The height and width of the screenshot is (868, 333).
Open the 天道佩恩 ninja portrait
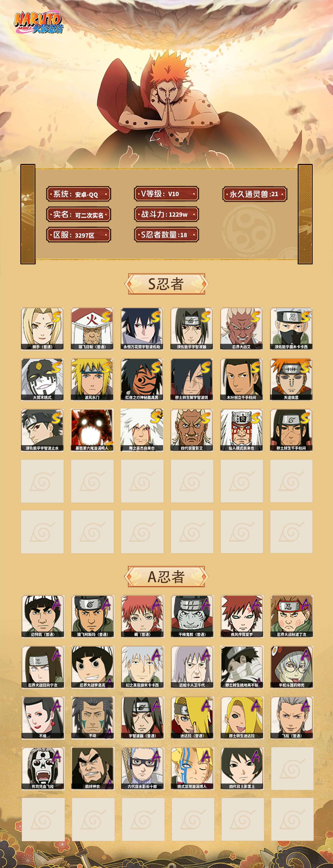tap(291, 379)
